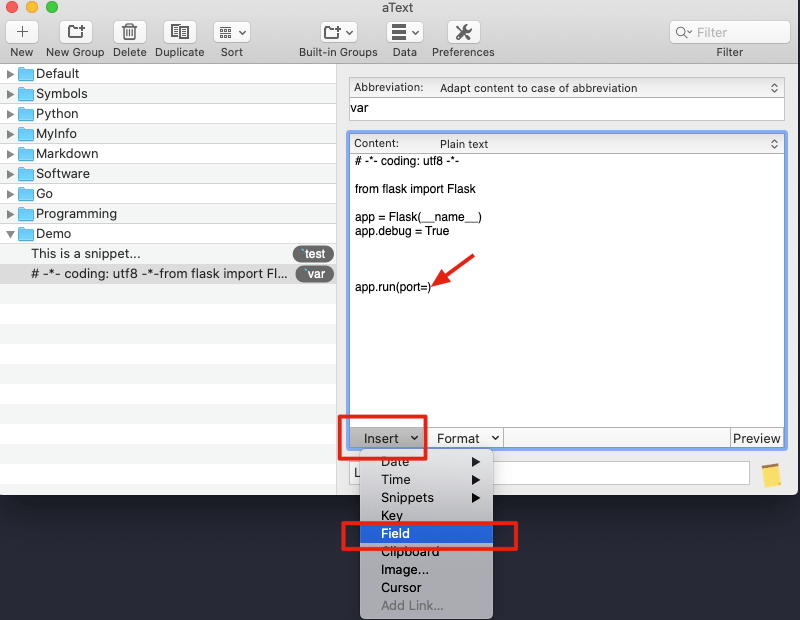Click the Preview button

point(756,438)
